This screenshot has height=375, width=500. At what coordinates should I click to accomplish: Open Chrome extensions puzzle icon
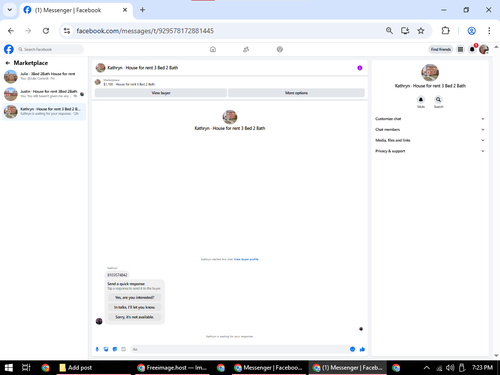[445, 31]
